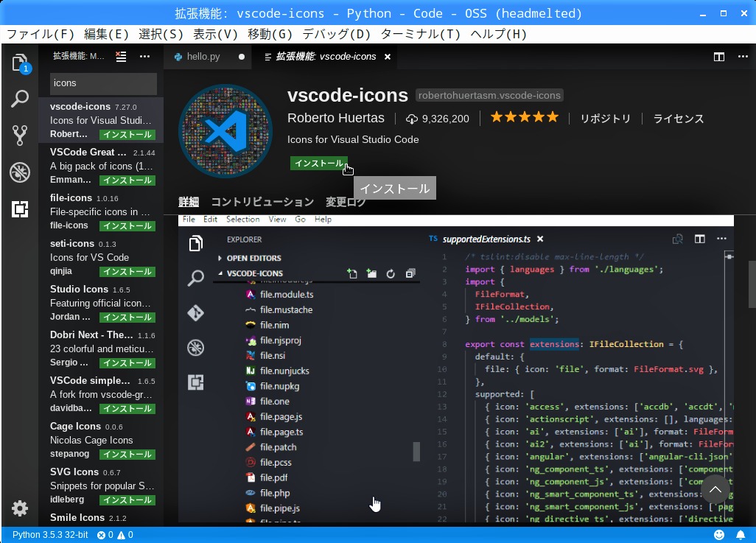The image size is (756, 543).
Task: Click the vscode-icons extension logo
Action: tap(225, 131)
